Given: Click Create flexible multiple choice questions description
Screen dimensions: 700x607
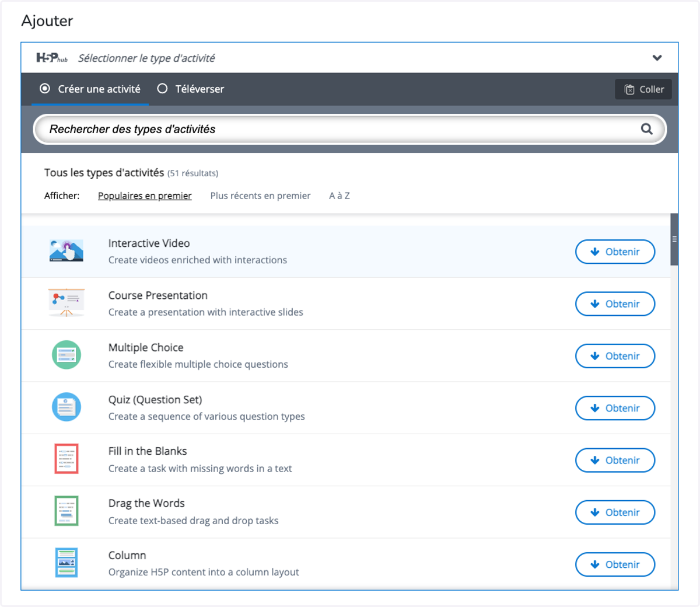Looking at the screenshot, I should point(198,364).
